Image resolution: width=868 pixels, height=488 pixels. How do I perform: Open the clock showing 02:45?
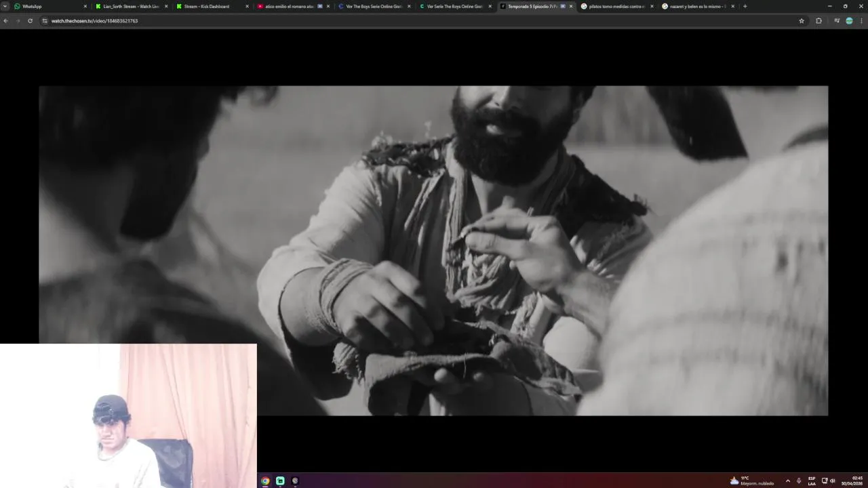click(x=852, y=481)
